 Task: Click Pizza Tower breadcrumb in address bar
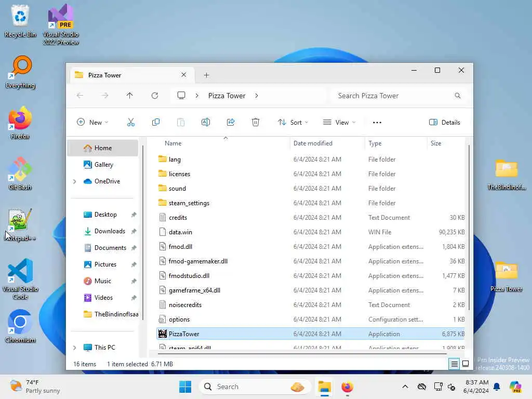[x=227, y=96]
